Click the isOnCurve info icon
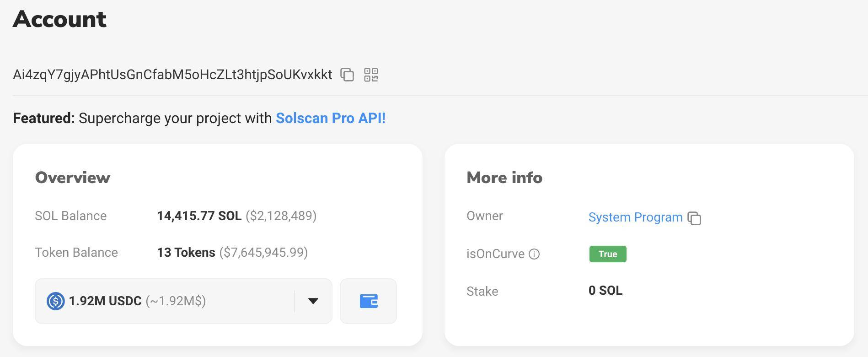The image size is (868, 357). [534, 254]
